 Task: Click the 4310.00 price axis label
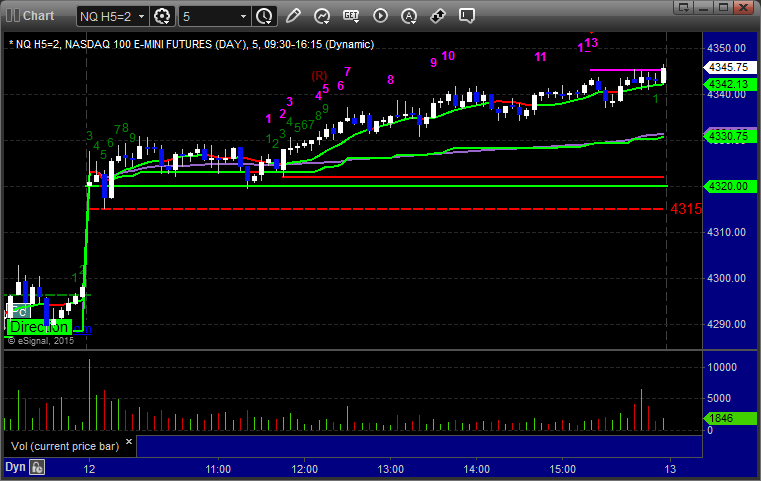pyautogui.click(x=727, y=232)
